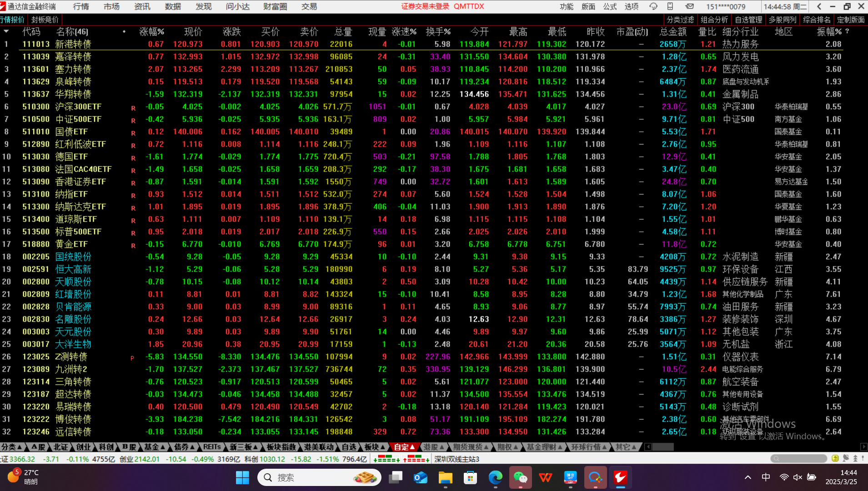Click the 综合排名 button
This screenshot has height=491, width=868.
pos(817,20)
